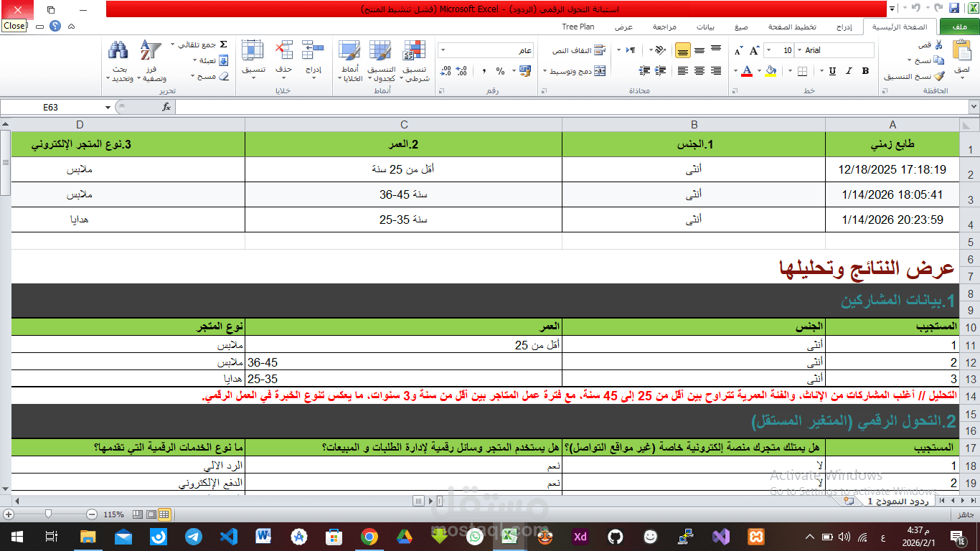Switch to Page Break Preview in status bar
Screen dimensions: 980x551
point(137,514)
